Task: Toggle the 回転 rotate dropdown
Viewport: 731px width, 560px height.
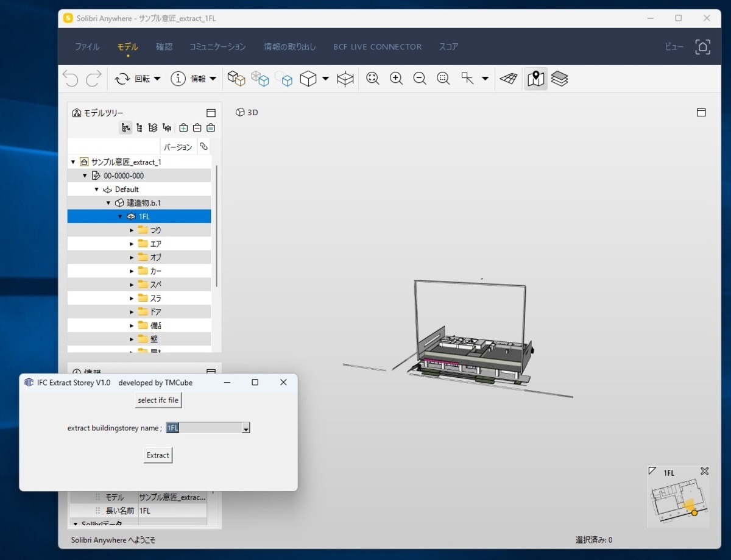Action: click(x=157, y=79)
